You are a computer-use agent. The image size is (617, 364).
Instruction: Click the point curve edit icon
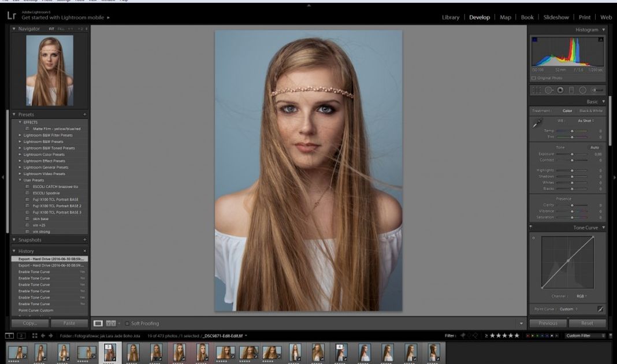pyautogui.click(x=601, y=309)
